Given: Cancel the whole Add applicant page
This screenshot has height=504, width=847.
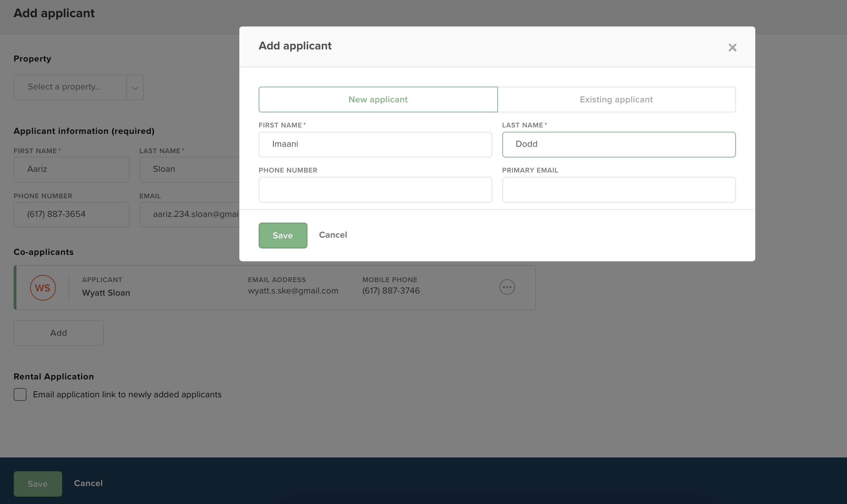Looking at the screenshot, I should click(x=88, y=483).
